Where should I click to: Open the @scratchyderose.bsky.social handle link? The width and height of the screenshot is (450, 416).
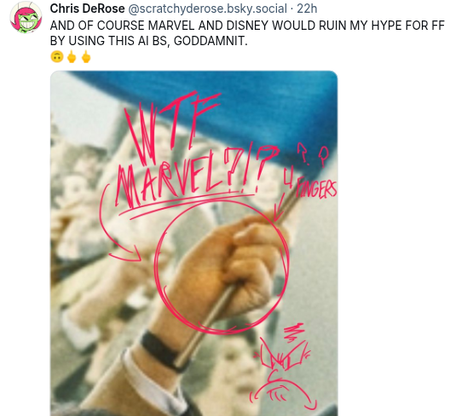click(x=207, y=9)
